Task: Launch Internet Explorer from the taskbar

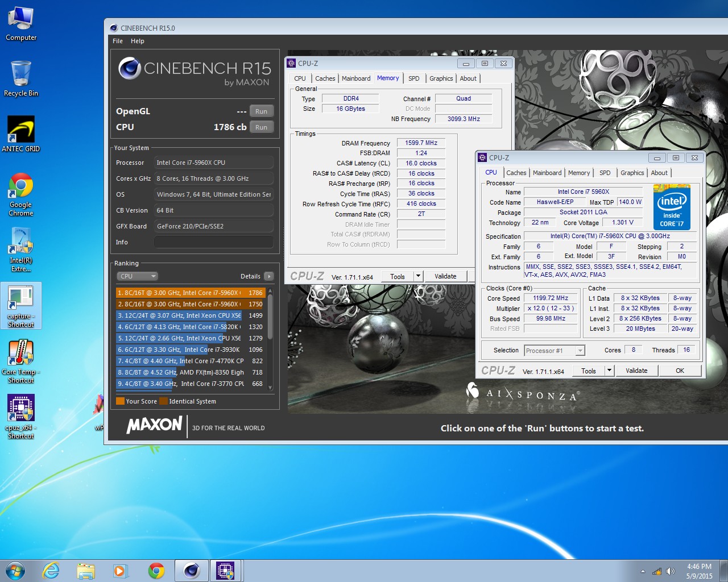Action: (x=51, y=571)
